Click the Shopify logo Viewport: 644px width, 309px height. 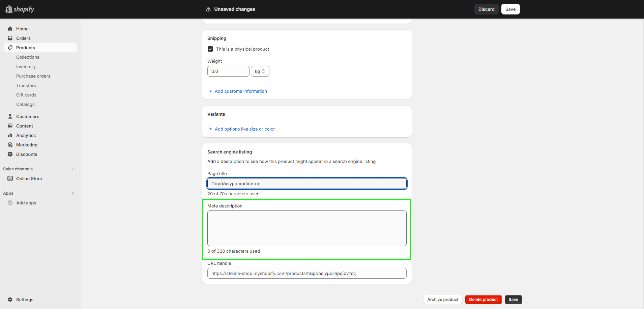click(20, 9)
